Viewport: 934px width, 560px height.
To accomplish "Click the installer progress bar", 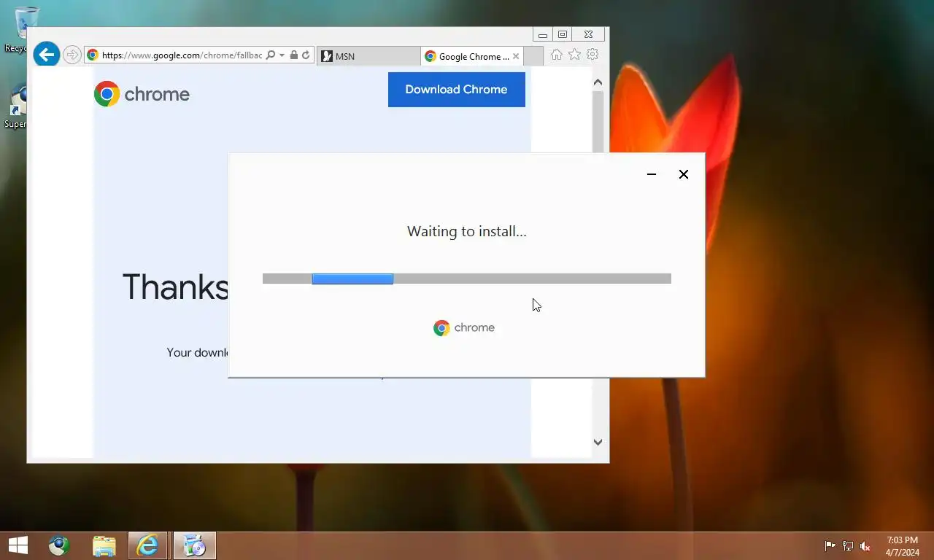I will coord(466,279).
